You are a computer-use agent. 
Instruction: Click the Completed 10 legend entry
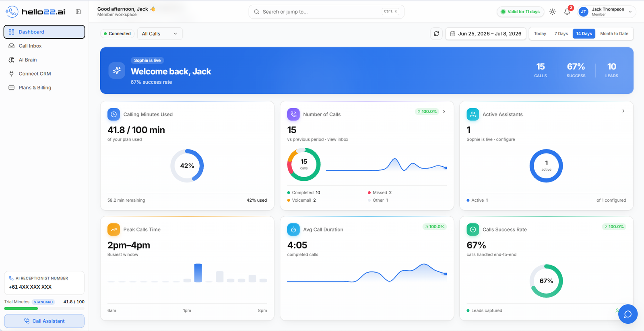tap(303, 192)
